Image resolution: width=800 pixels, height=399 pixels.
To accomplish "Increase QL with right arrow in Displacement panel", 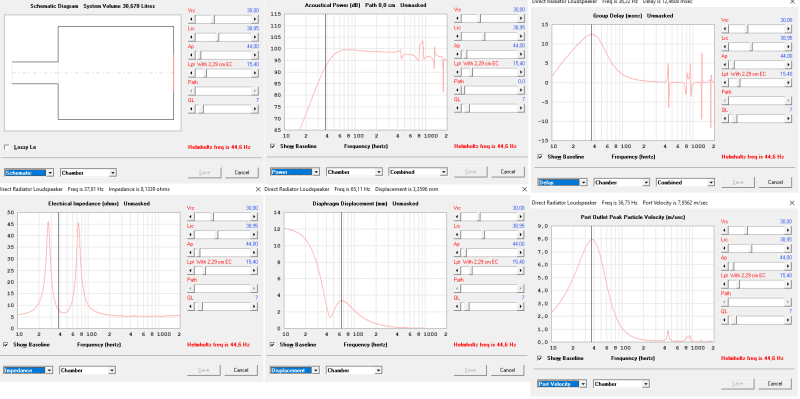I will tap(520, 306).
